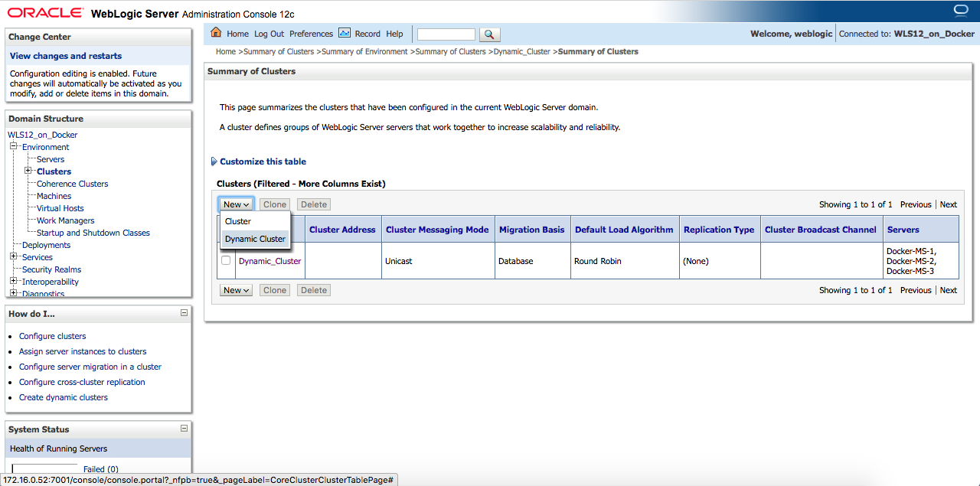Click the Customize this table link
Viewport: 980px width, 486px height.
pyautogui.click(x=263, y=161)
